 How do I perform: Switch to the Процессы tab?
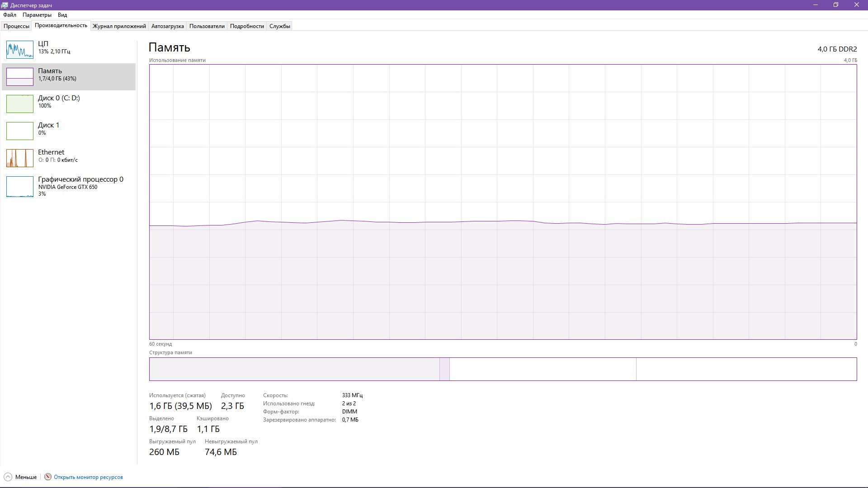click(16, 26)
